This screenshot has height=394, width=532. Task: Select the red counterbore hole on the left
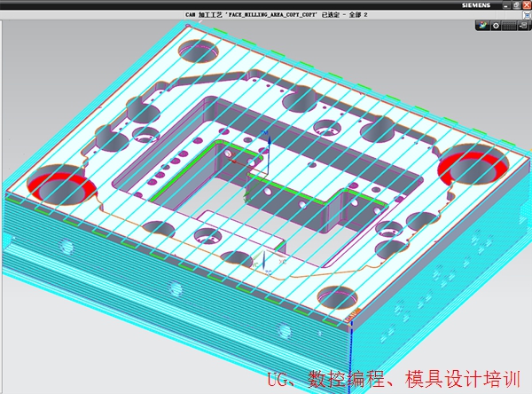[62, 185]
